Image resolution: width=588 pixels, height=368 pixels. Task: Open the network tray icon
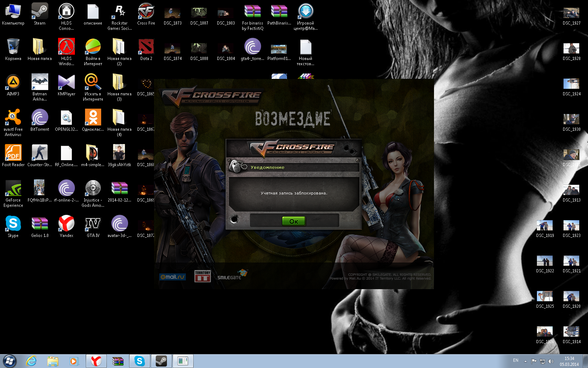pyautogui.click(x=542, y=361)
